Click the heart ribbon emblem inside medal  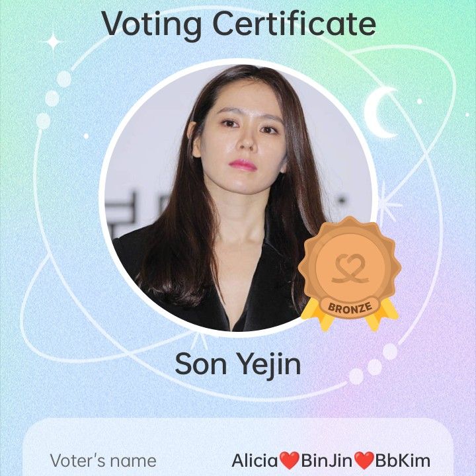point(350,268)
